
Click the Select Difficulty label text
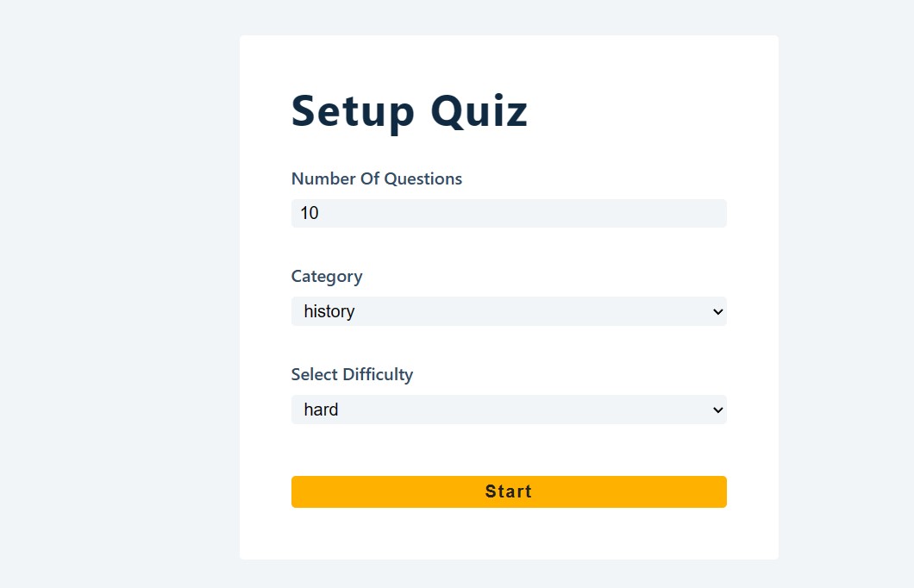(x=352, y=374)
